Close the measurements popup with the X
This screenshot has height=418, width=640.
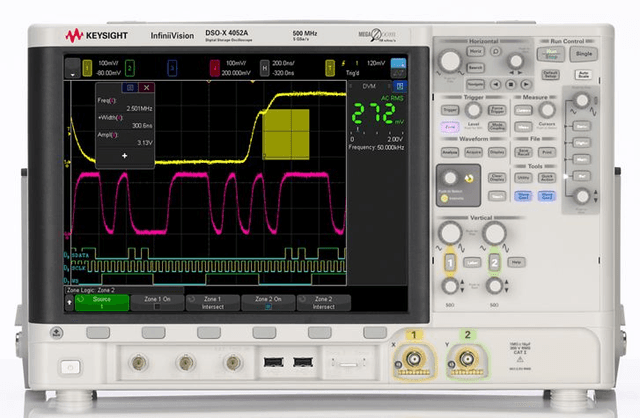[146, 87]
